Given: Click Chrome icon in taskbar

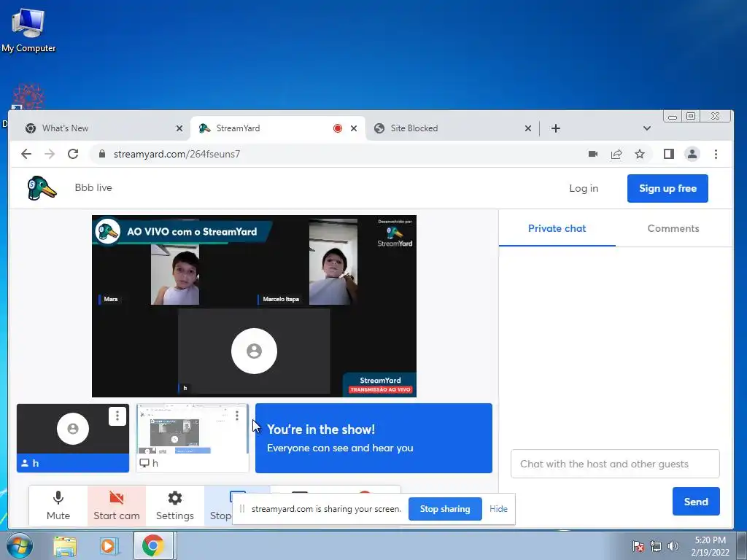Looking at the screenshot, I should tap(152, 545).
